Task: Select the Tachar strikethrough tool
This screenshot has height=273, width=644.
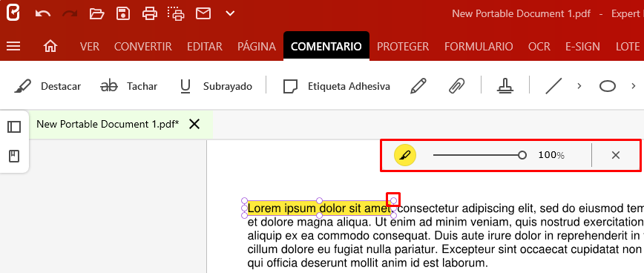Action: tap(129, 86)
